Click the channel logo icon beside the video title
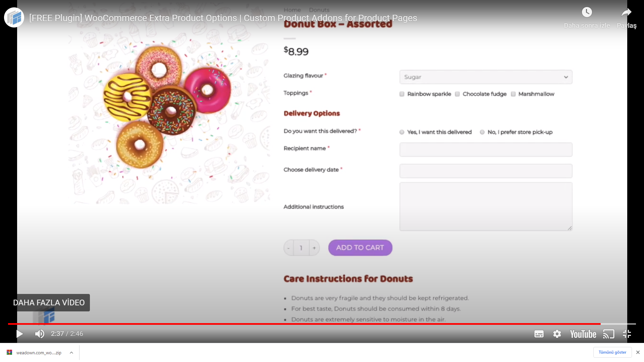 pos(14,17)
